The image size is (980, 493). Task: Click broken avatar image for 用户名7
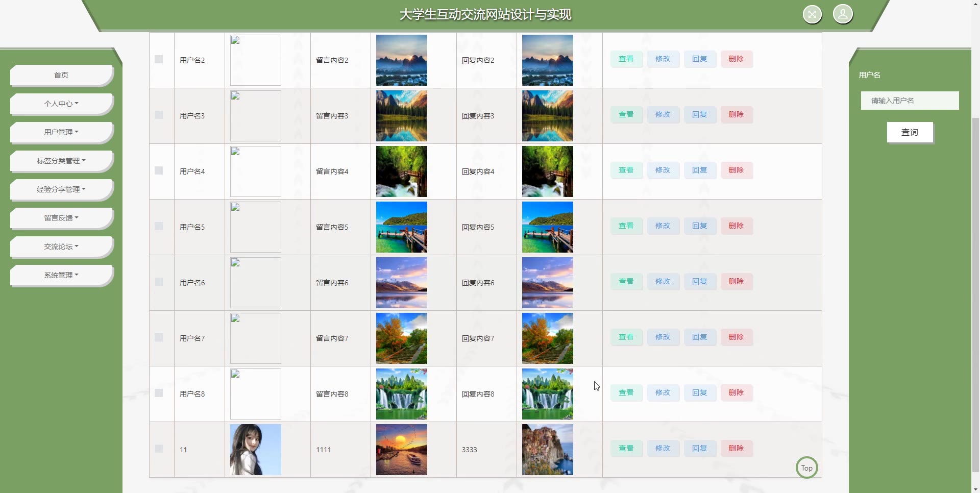[256, 338]
